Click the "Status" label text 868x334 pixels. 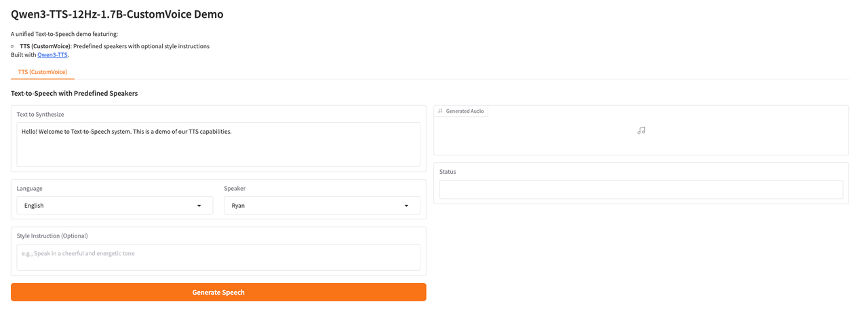coord(448,172)
